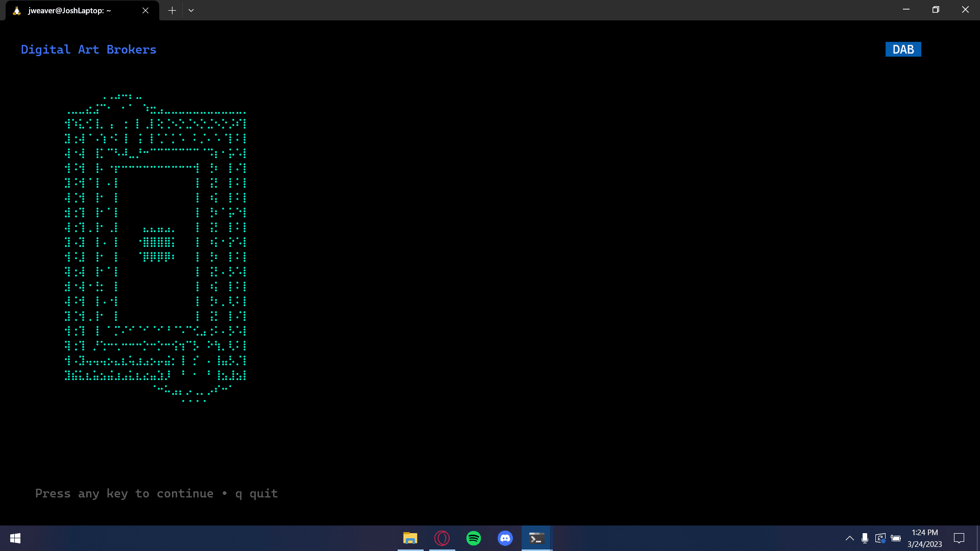The image size is (980, 551).
Task: Click the Digital Art Brokers title
Action: (x=88, y=49)
